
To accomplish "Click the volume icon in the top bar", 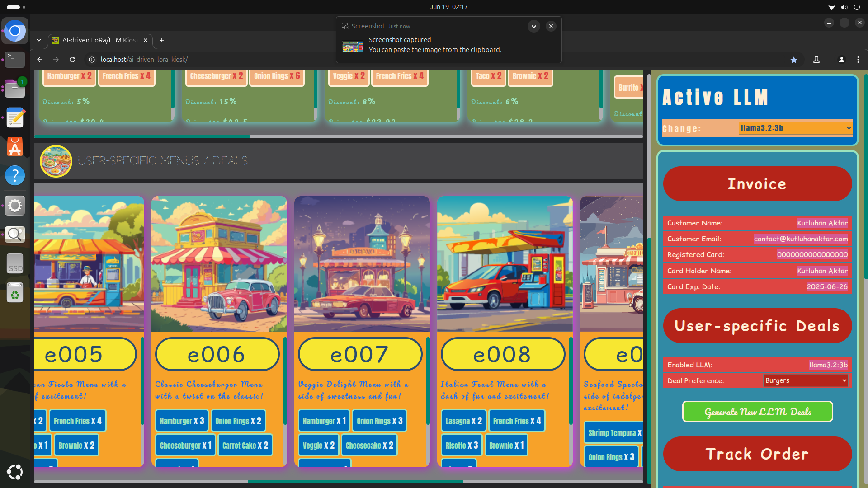I will pos(844,7).
